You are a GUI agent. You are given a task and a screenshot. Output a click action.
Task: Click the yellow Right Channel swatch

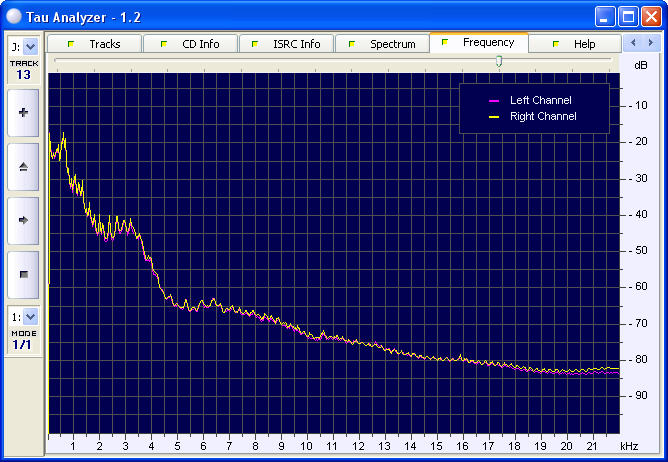pos(494,117)
